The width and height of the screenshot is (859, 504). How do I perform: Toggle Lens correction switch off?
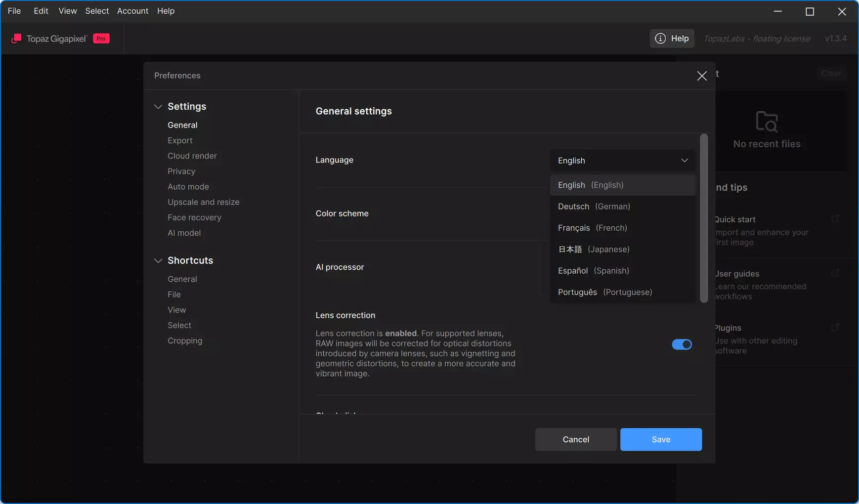coord(682,344)
